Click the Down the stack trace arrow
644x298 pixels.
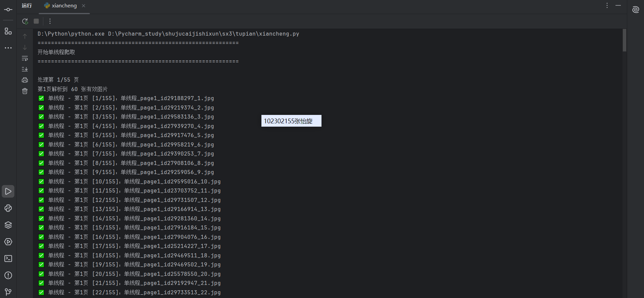tap(25, 47)
